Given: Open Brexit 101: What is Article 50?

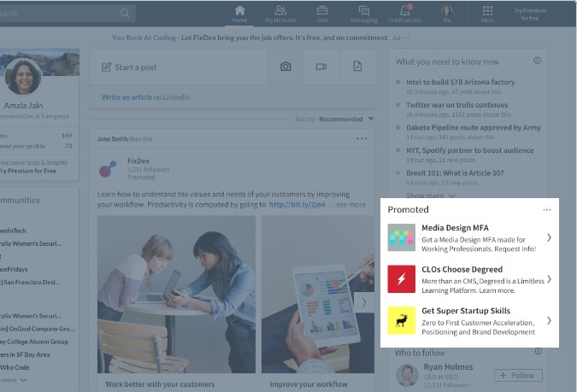Looking at the screenshot, I should [x=455, y=173].
